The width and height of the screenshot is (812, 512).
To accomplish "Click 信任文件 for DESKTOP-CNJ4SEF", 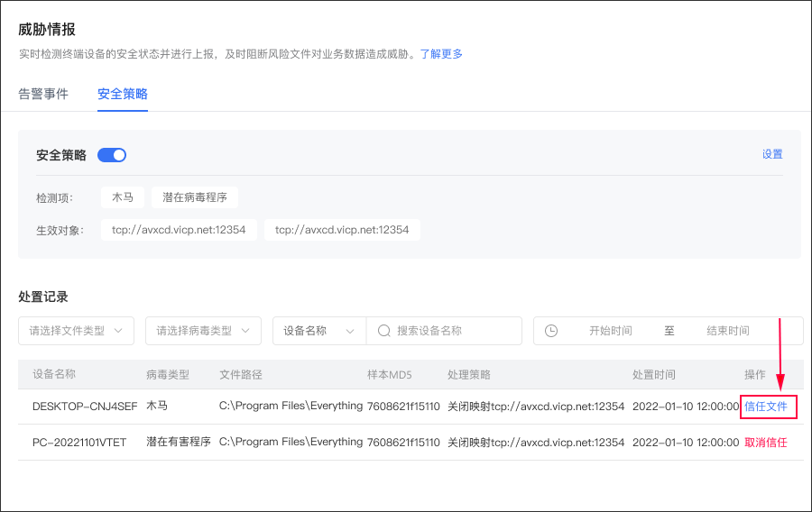I will coord(766,407).
